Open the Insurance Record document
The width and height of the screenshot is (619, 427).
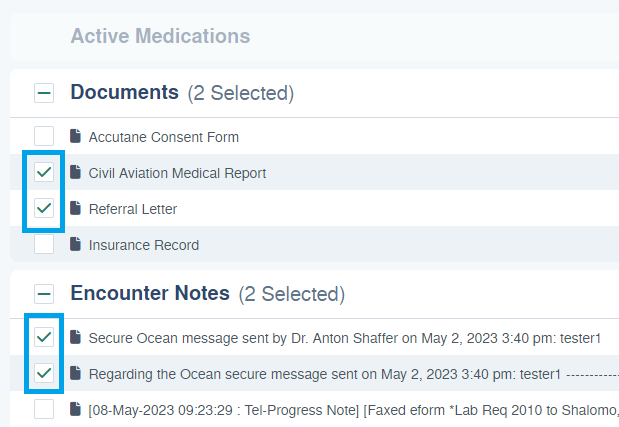tap(143, 245)
